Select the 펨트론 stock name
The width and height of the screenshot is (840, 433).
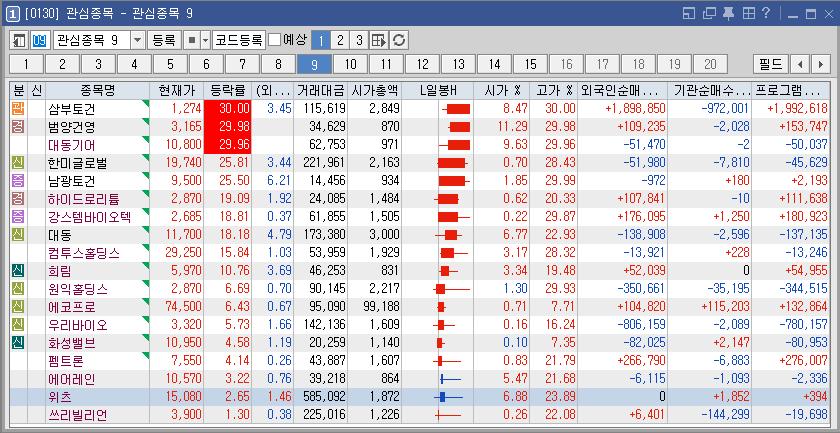(65, 361)
